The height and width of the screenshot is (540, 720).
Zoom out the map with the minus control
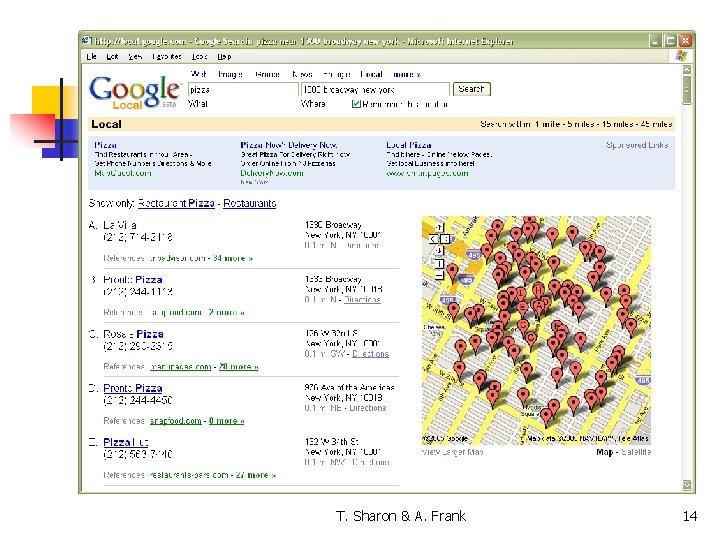(x=439, y=276)
